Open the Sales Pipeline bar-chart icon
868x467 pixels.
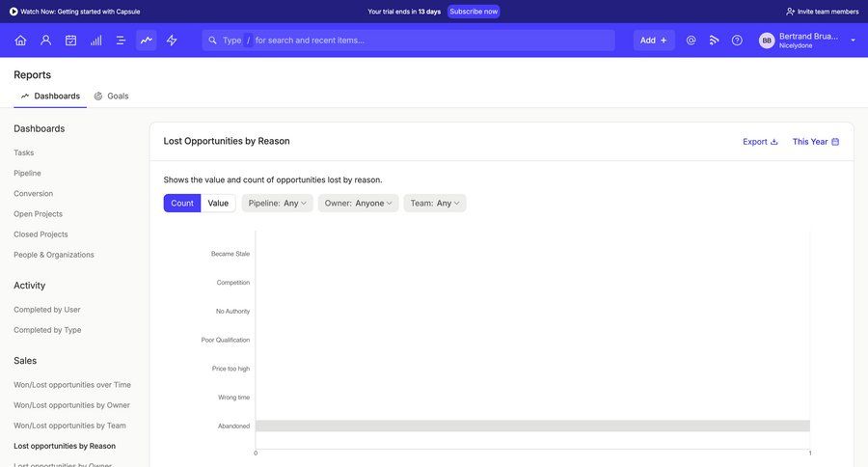tap(95, 41)
